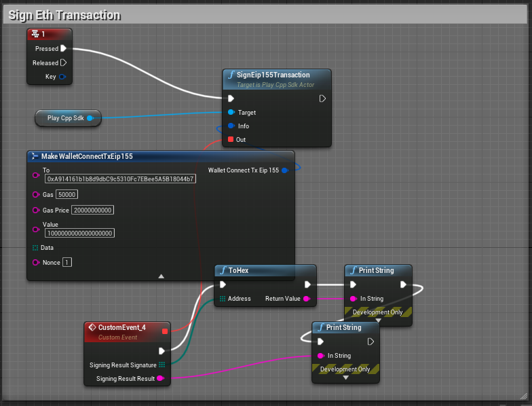Collapse the MakeWalletConnectTxEip155 node pins arrow
This screenshot has height=406, width=532.
pyautogui.click(x=161, y=276)
